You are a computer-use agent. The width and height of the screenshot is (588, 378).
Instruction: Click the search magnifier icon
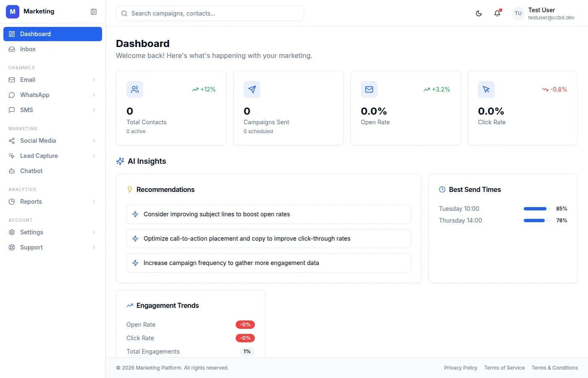124,13
